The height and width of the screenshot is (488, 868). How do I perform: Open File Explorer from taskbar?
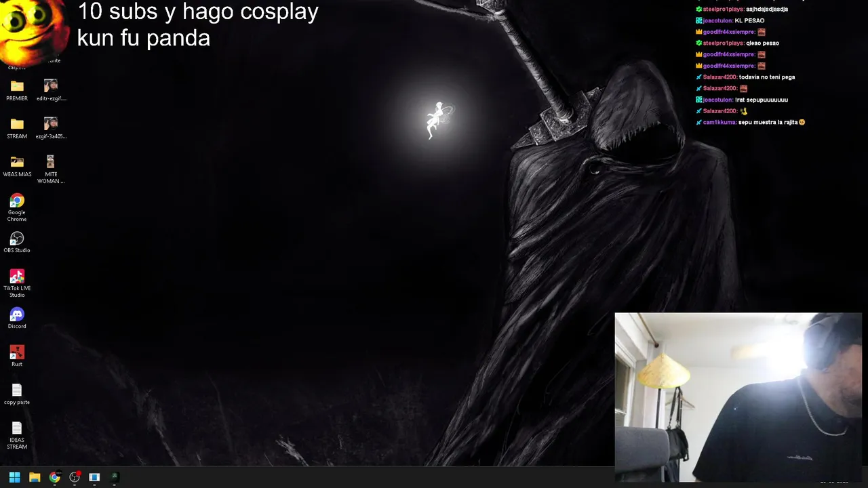[35, 477]
